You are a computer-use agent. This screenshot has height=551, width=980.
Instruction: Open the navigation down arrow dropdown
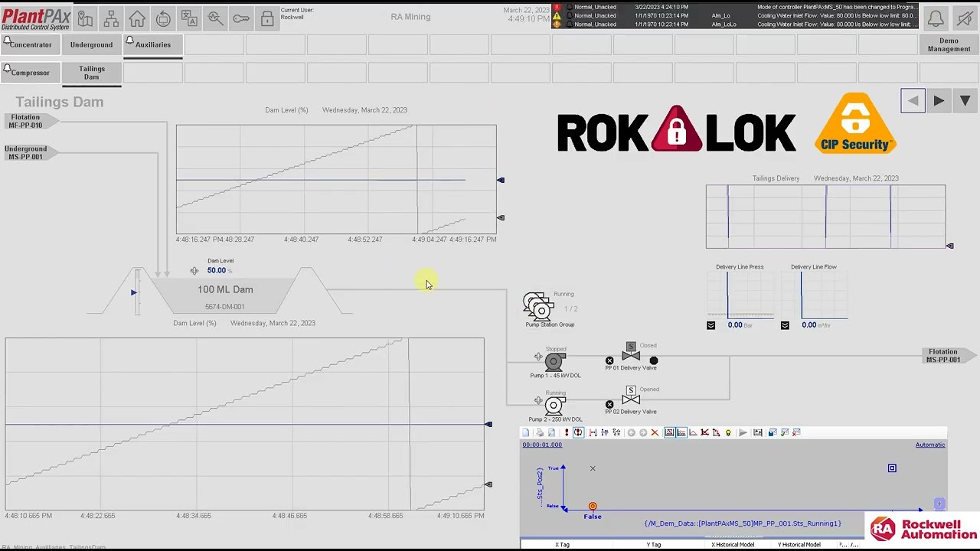pyautogui.click(x=965, y=101)
